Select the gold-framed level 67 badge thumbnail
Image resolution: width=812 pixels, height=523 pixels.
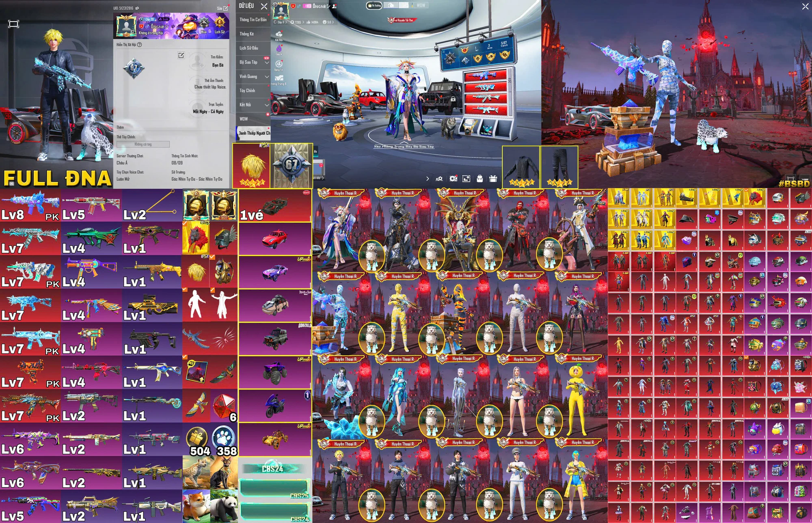click(292, 166)
